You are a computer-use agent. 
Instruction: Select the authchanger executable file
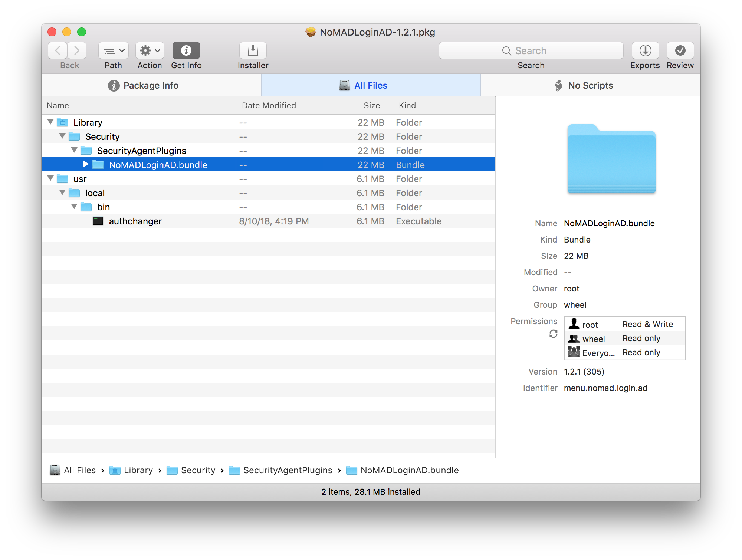[268, 221]
